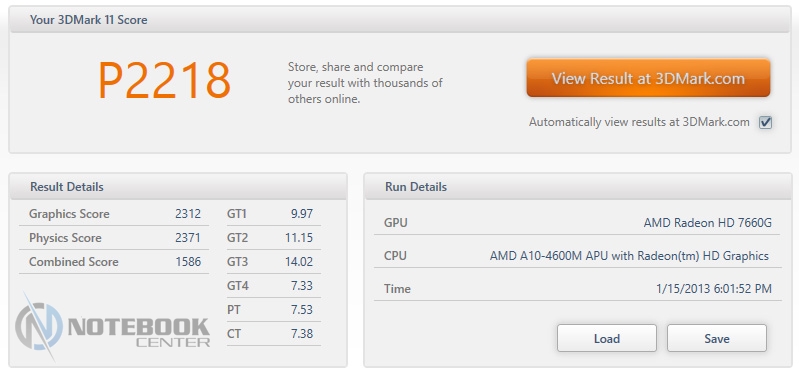Viewport: 799px width, 374px height.
Task: Click the Physics Score label
Action: [x=65, y=238]
